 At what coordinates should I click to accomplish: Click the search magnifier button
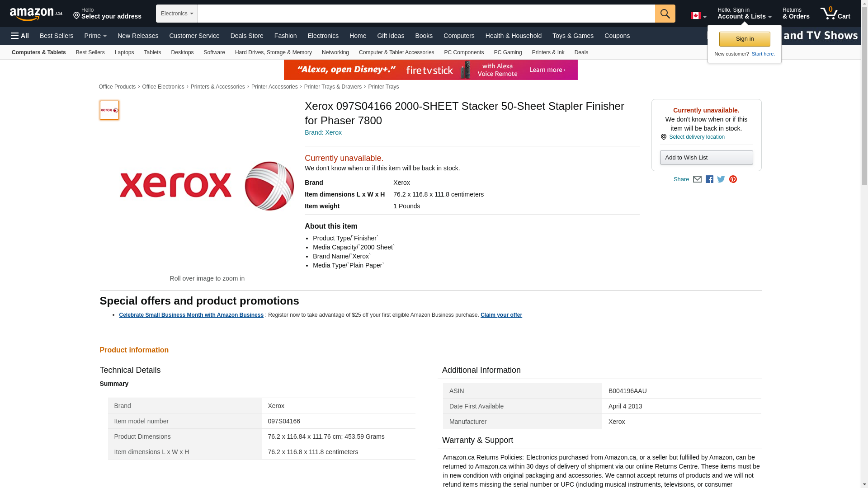pyautogui.click(x=665, y=14)
